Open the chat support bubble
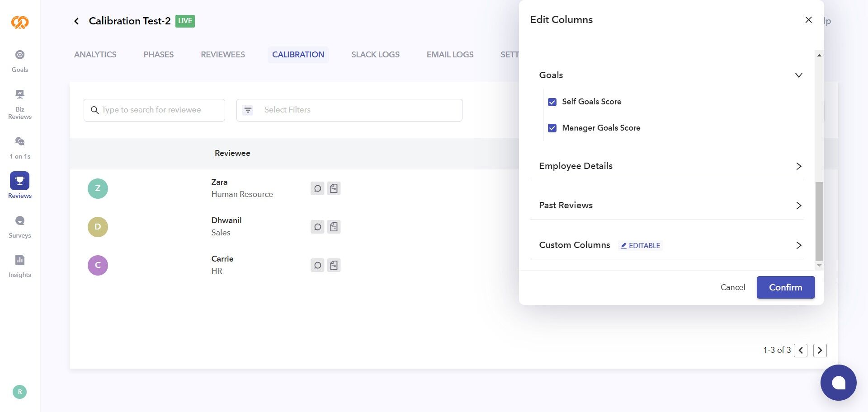 (x=838, y=382)
